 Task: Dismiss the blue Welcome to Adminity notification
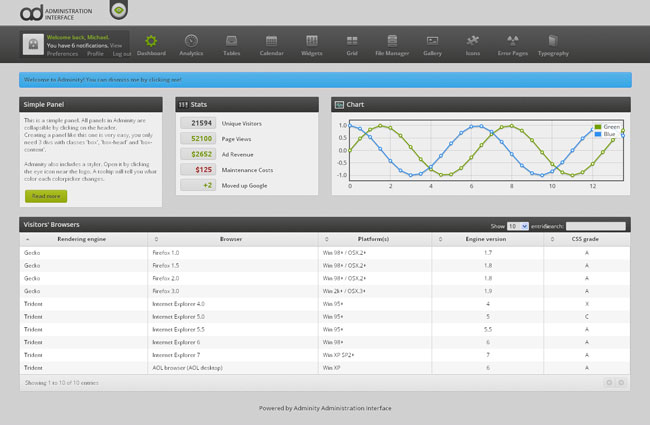(x=325, y=80)
